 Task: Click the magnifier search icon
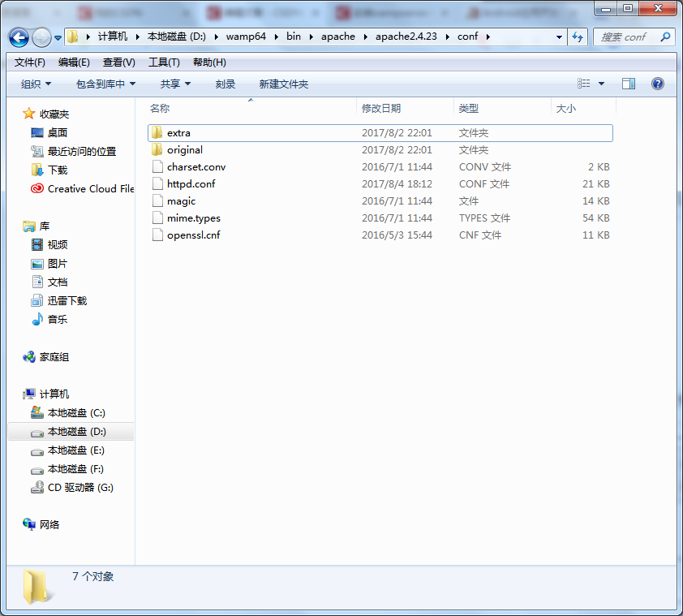(x=665, y=37)
